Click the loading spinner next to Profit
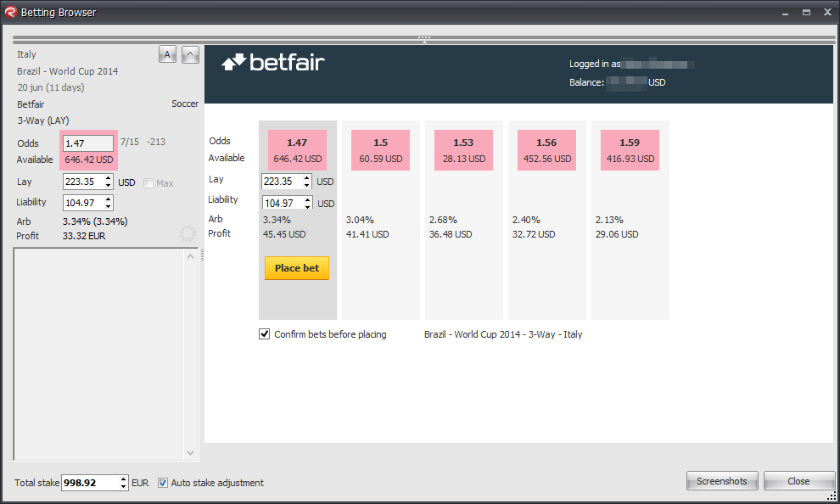This screenshot has height=504, width=840. coord(188,233)
